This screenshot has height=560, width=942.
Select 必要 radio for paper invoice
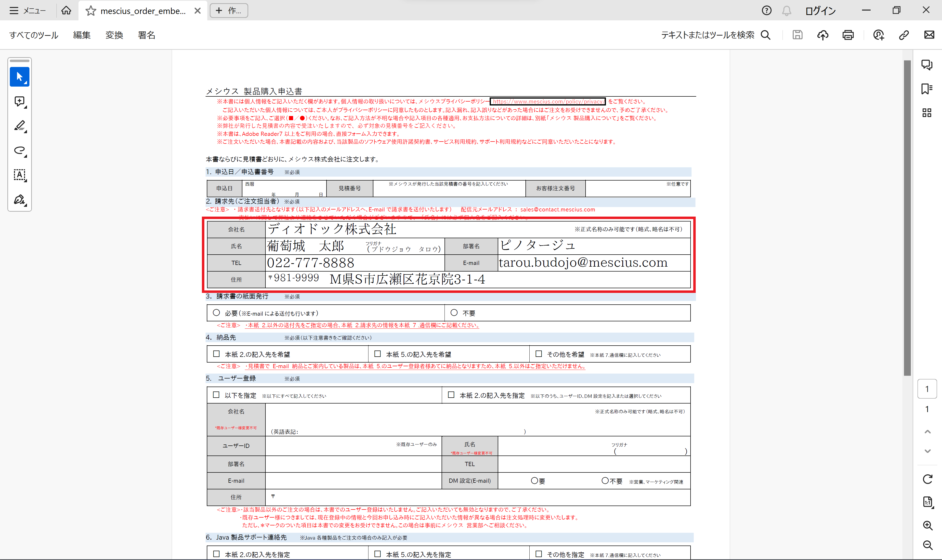point(216,313)
